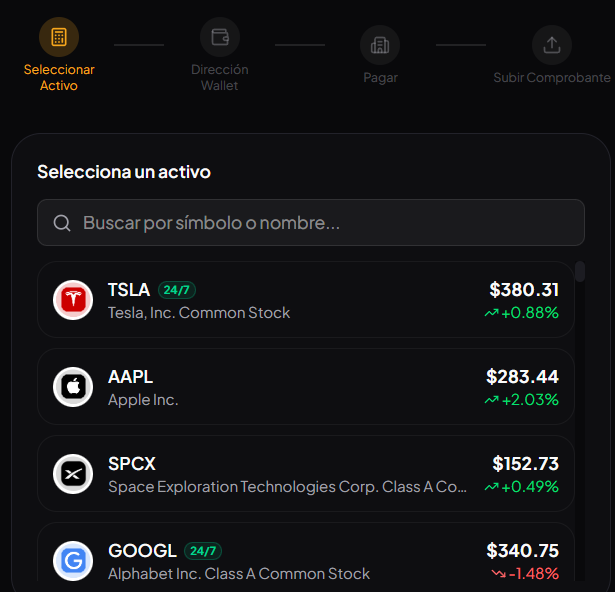Image resolution: width=615 pixels, height=592 pixels.
Task: Click the +0.88% change value
Action: coord(530,313)
